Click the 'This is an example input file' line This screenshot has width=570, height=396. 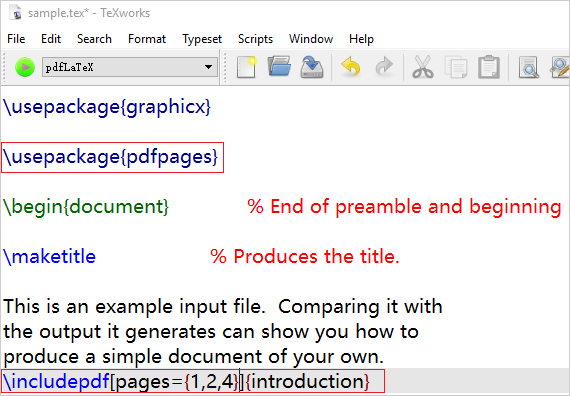[x=222, y=307]
